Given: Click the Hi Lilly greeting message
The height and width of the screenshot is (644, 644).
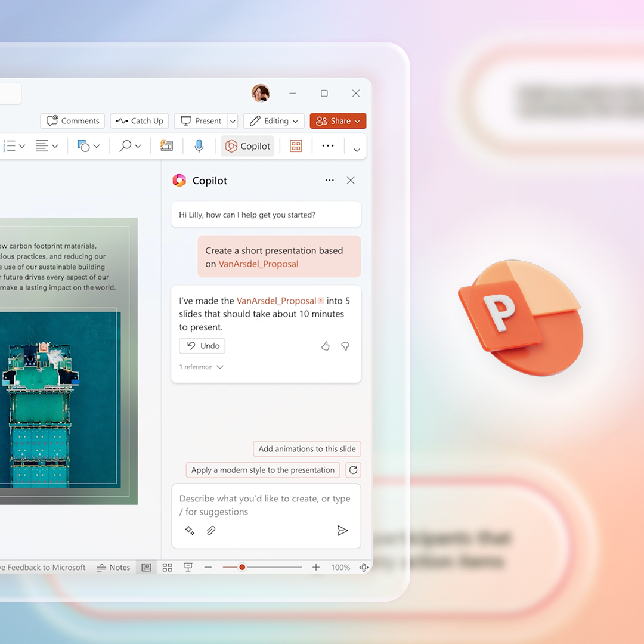Looking at the screenshot, I should coord(266,215).
